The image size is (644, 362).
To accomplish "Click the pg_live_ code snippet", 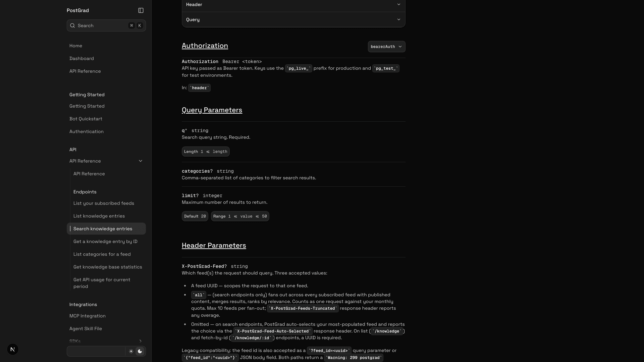I will [x=299, y=68].
